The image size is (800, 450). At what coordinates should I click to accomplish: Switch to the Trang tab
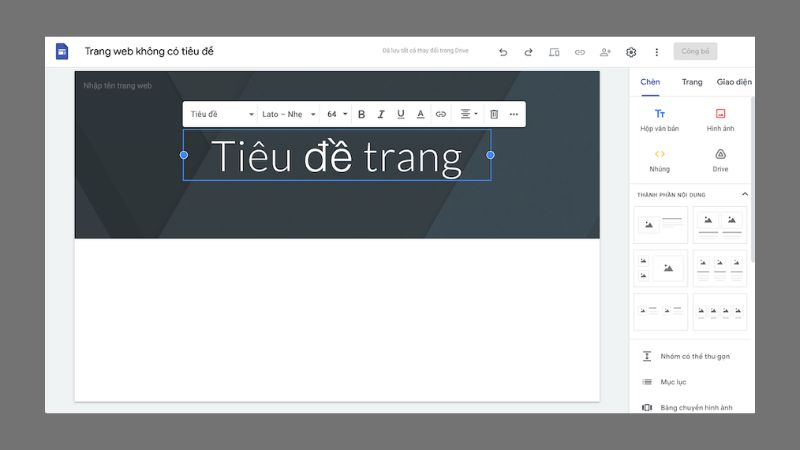point(692,82)
